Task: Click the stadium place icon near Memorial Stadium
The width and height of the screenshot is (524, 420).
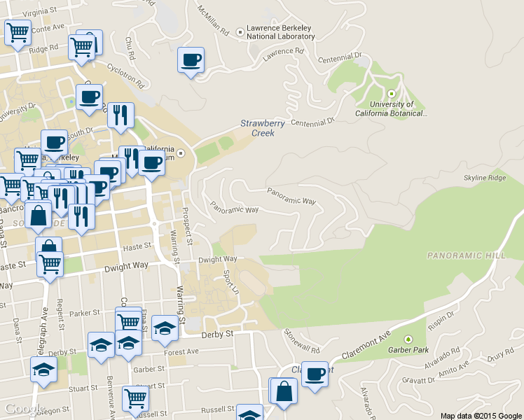Action: [181, 153]
